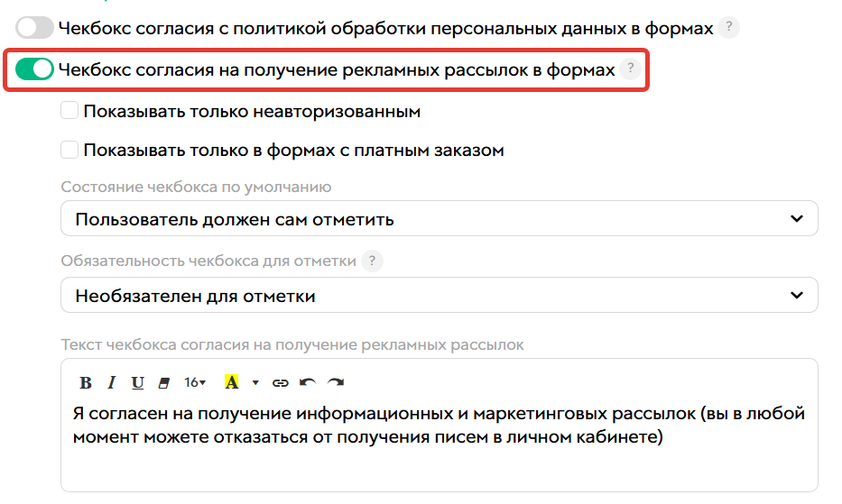Viewport: 842px width, 504px height.
Task: Toggle bold formatting in editor
Action: pyautogui.click(x=86, y=382)
